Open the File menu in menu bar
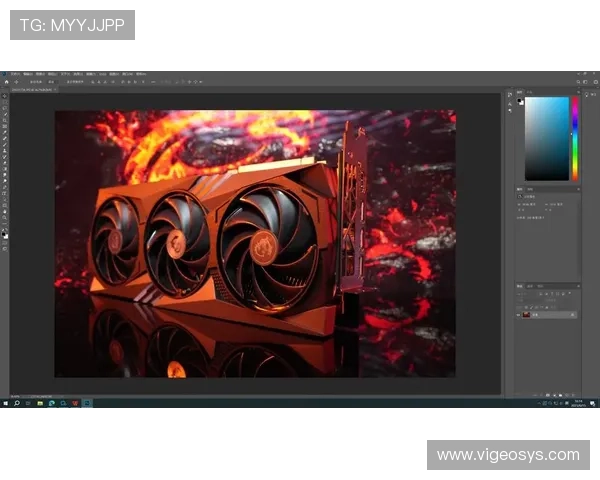The width and height of the screenshot is (600, 480). (x=15, y=73)
